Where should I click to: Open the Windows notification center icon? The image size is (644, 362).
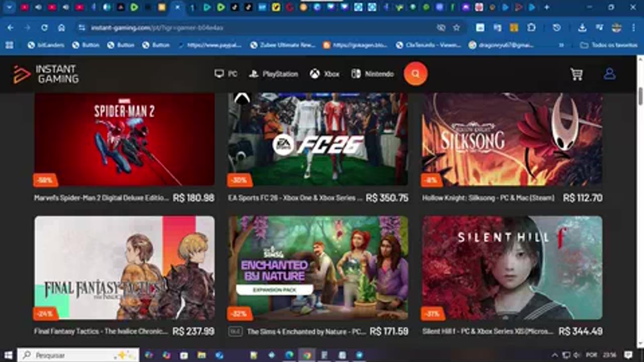[x=628, y=355]
